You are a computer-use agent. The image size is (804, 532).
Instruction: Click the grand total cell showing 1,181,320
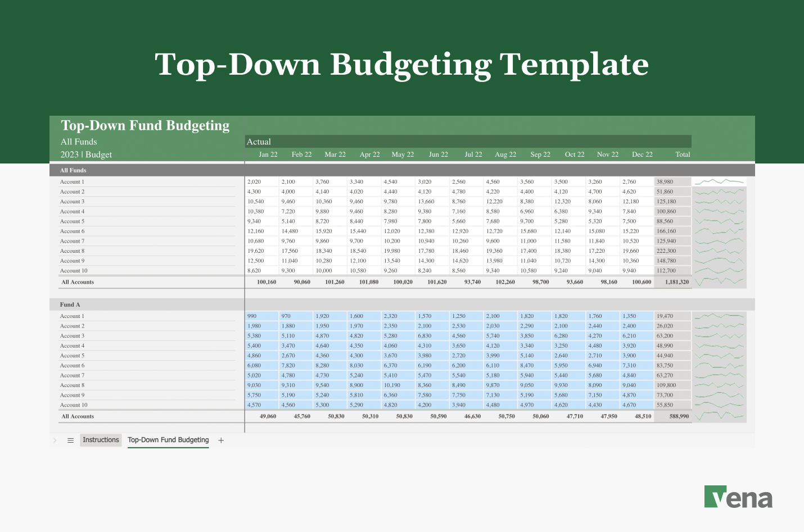(x=672, y=281)
